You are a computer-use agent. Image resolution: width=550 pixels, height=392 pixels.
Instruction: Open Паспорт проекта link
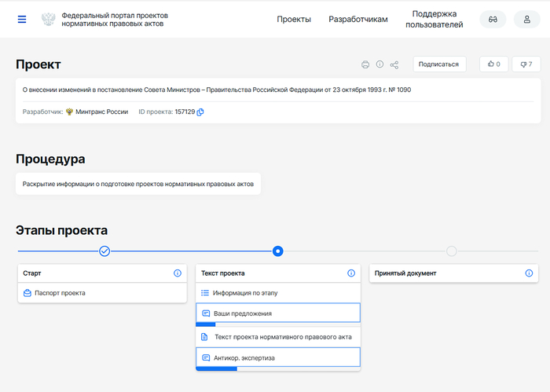tap(60, 293)
